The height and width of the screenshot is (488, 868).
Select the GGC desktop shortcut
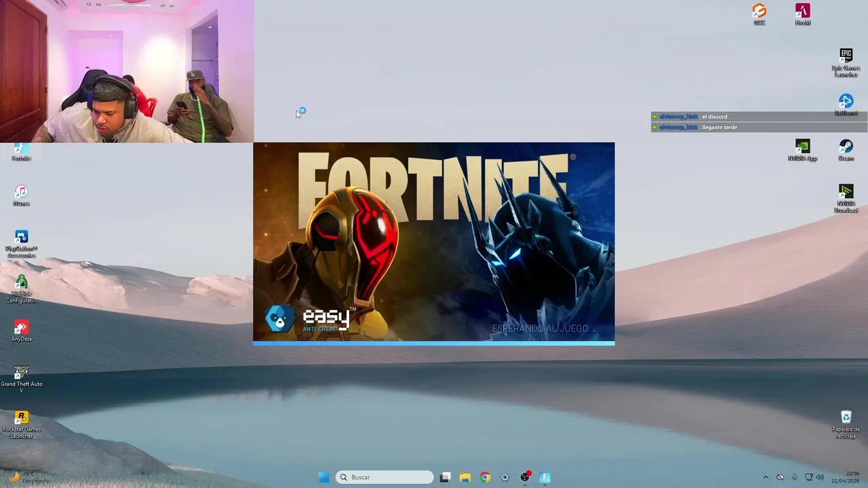(759, 14)
